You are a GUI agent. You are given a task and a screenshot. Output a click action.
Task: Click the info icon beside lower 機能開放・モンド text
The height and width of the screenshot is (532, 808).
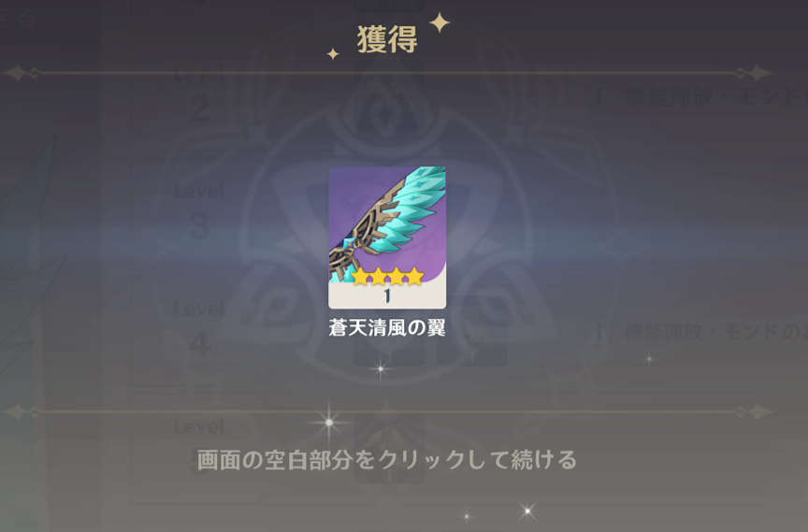[x=599, y=332]
